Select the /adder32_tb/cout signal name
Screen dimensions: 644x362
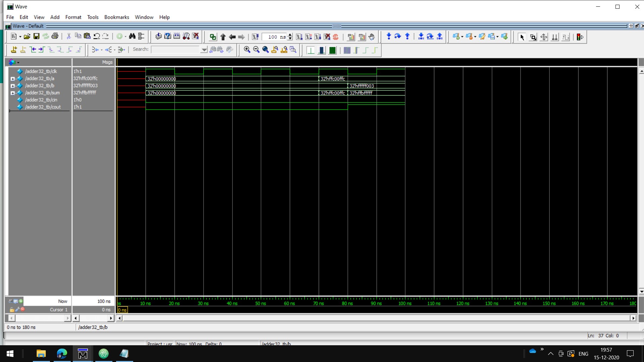(43, 107)
